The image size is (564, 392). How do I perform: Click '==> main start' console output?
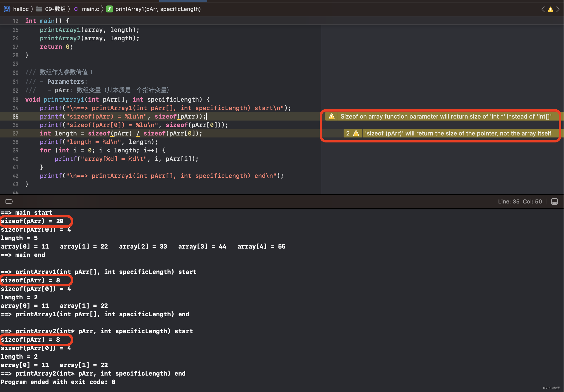pos(26,213)
